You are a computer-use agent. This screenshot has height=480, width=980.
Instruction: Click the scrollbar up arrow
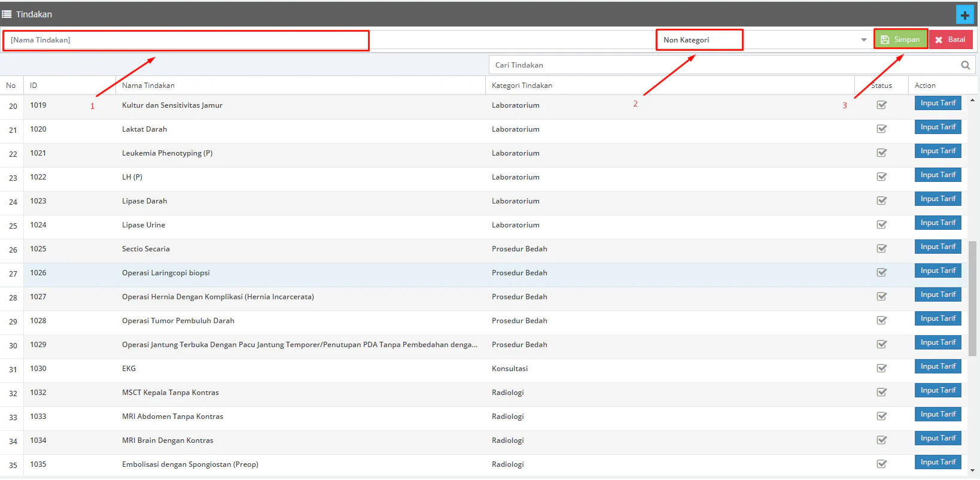[x=972, y=101]
